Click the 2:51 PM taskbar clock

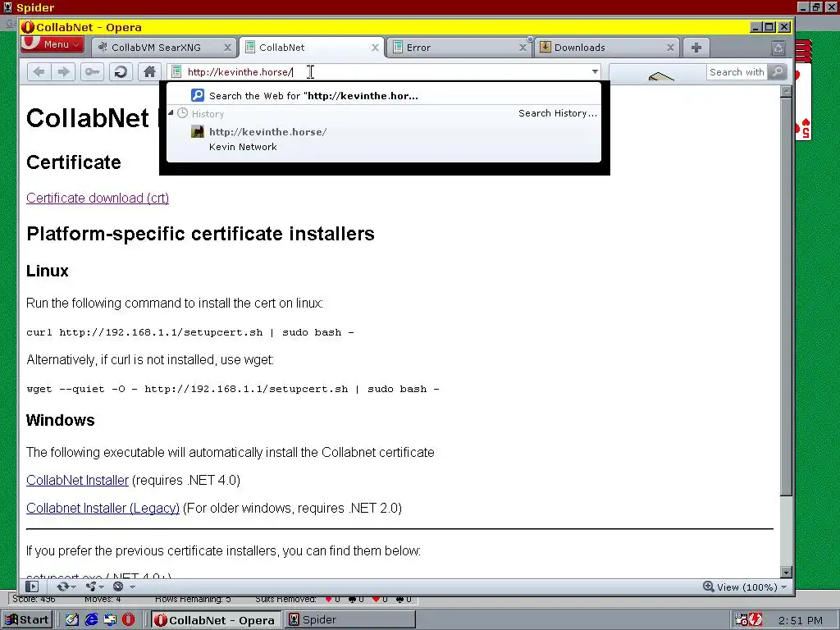tap(801, 620)
